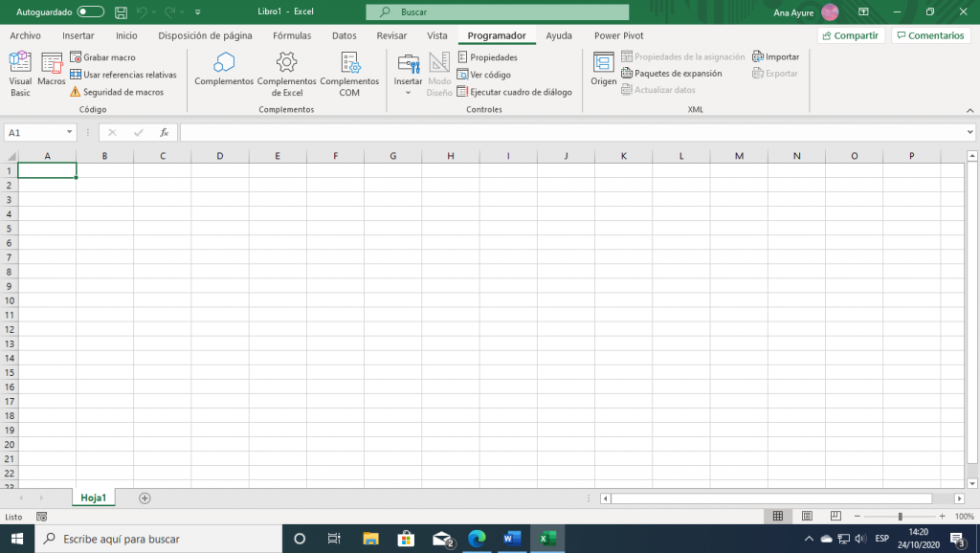
Task: Switch to the Vista tab
Action: click(436, 35)
